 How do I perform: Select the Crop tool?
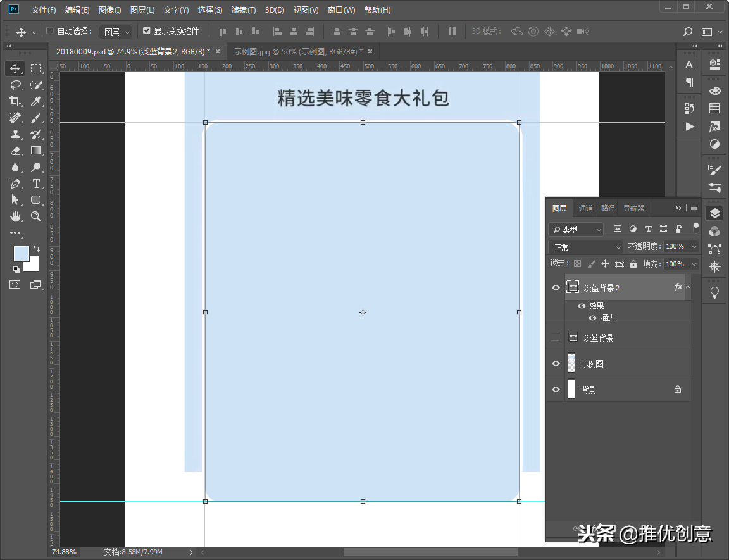click(x=15, y=101)
